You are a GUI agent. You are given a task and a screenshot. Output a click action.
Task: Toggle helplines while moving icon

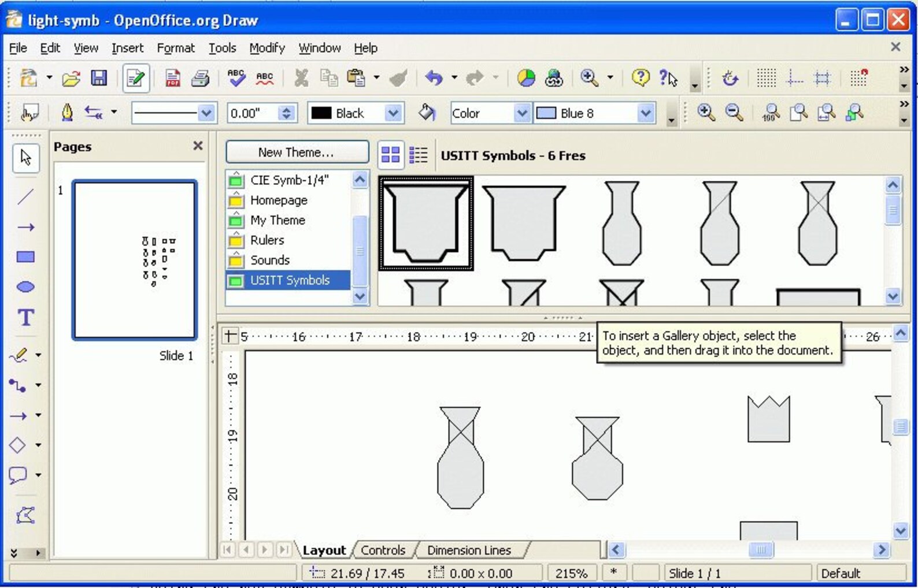(x=823, y=78)
